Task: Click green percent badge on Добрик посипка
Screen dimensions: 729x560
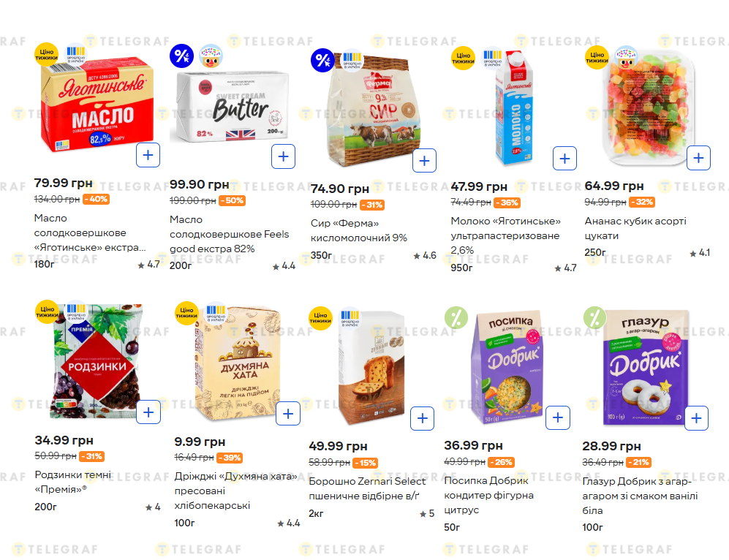Action: pos(456,317)
